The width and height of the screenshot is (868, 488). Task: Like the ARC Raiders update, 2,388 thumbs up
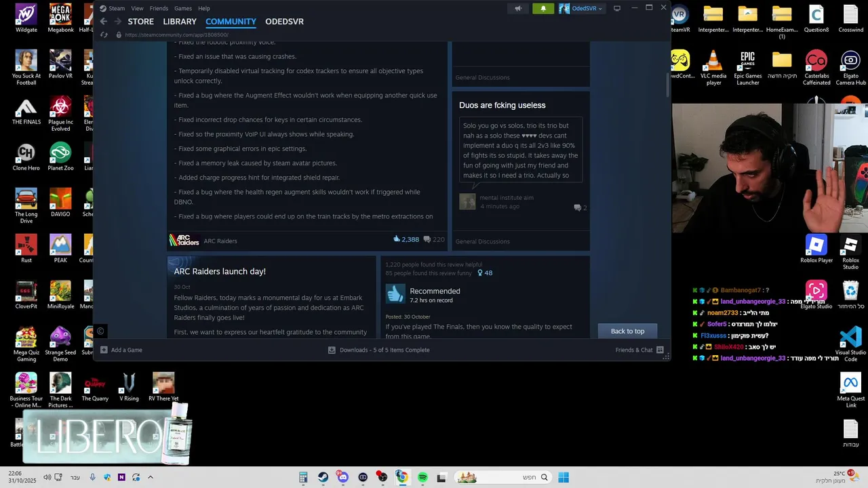click(x=406, y=239)
